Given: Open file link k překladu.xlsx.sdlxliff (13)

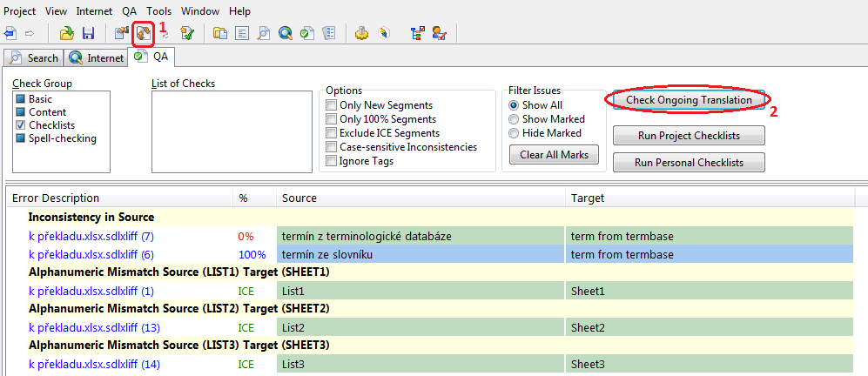Looking at the screenshot, I should coord(94,328).
